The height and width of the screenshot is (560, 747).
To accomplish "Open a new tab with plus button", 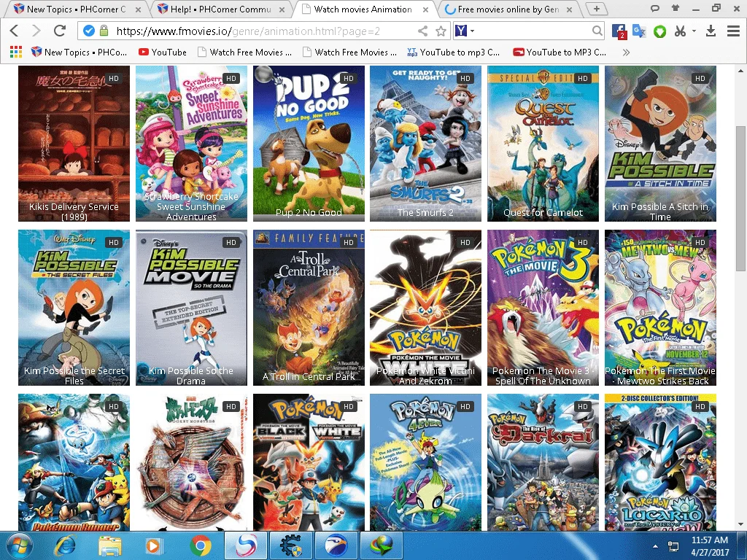I will click(x=596, y=9).
